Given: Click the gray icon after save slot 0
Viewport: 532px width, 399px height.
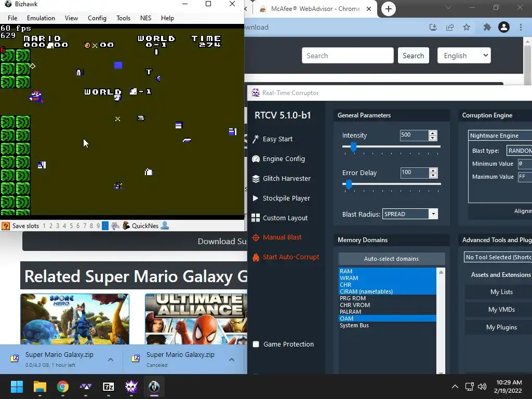Looking at the screenshot, I should pos(115,225).
